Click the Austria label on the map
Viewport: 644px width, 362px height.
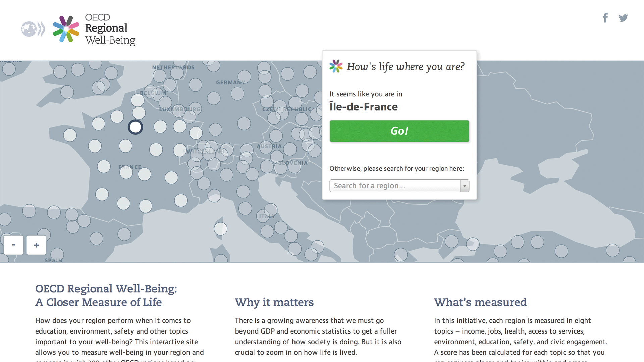[x=269, y=146]
